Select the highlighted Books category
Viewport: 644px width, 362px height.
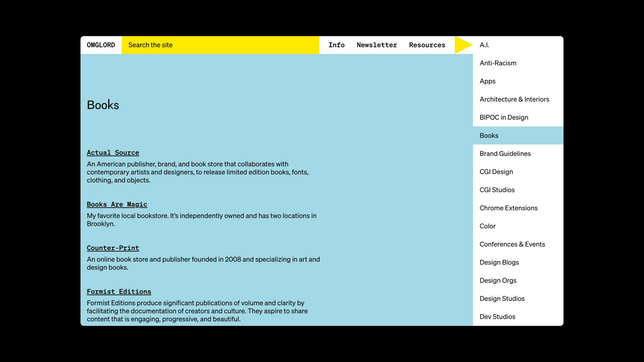518,135
